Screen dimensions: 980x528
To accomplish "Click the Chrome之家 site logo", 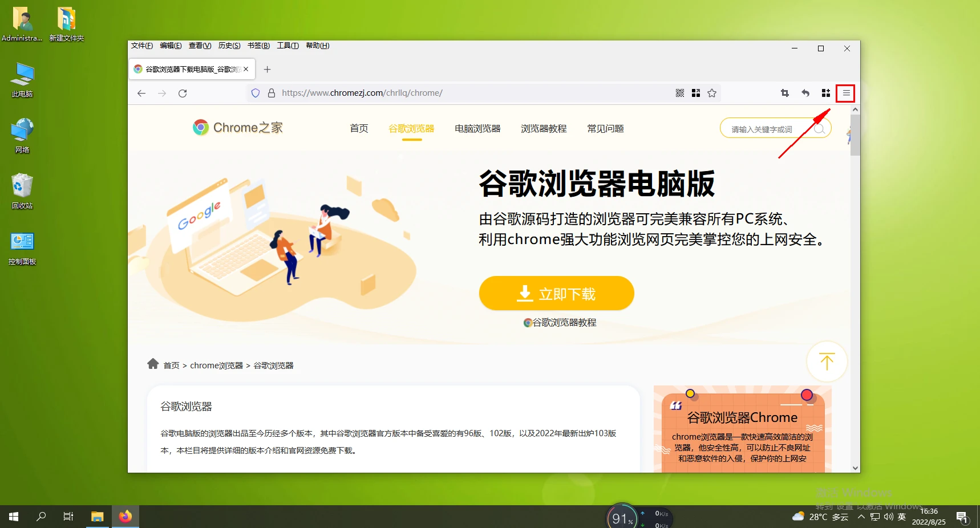I will point(238,128).
